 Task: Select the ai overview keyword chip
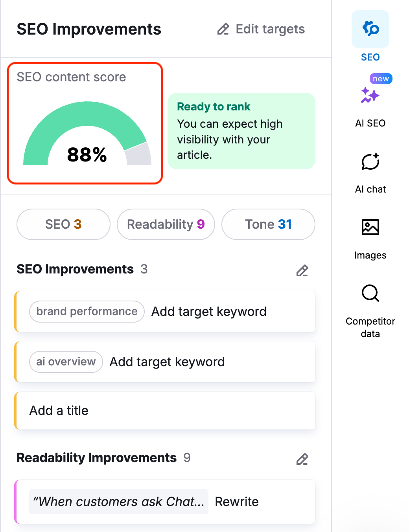point(66,361)
